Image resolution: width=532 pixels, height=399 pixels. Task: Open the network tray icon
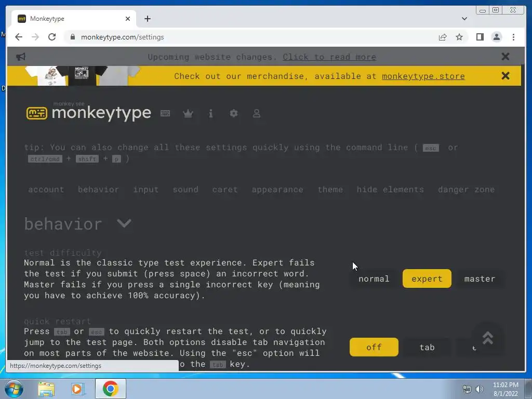coord(467,389)
